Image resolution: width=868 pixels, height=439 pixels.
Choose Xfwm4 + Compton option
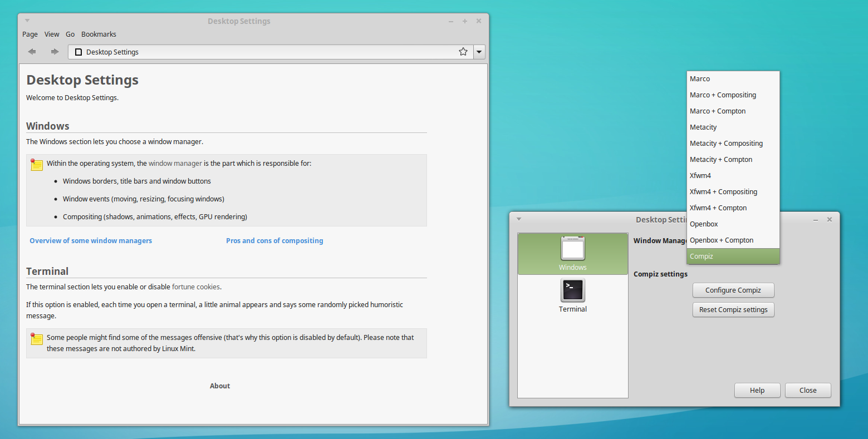click(733, 208)
